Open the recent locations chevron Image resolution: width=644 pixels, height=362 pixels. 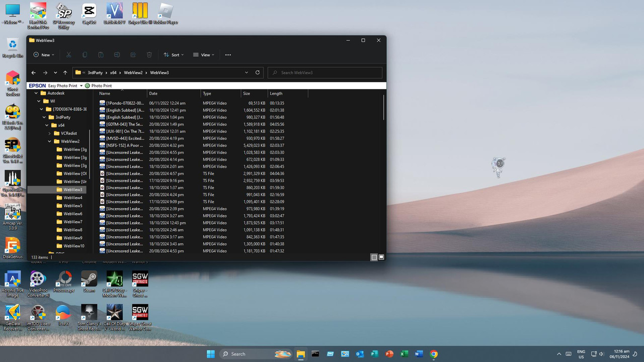pos(55,72)
